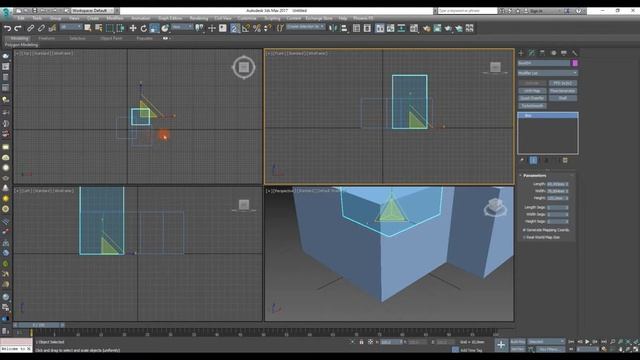The width and height of the screenshot is (640, 360).
Task: Open the named selection sets dropdown
Action: pos(305,27)
